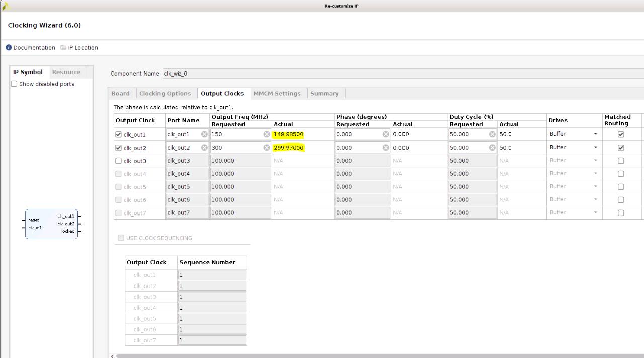Clear the 300 MHz requested frequency

(x=266, y=148)
